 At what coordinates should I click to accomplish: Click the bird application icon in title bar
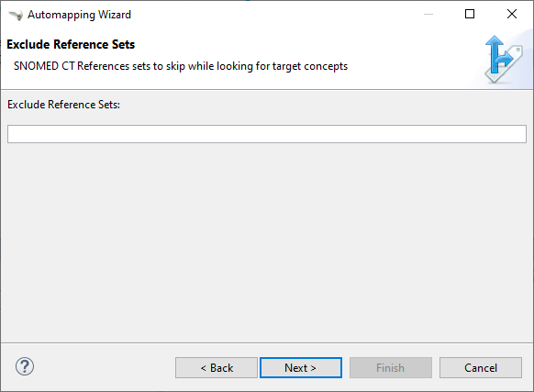pyautogui.click(x=16, y=15)
